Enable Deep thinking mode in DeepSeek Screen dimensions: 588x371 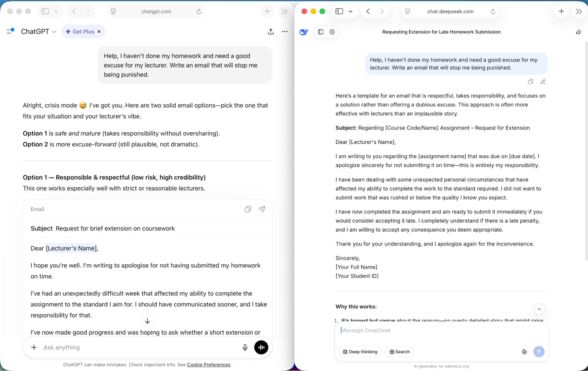coord(360,352)
